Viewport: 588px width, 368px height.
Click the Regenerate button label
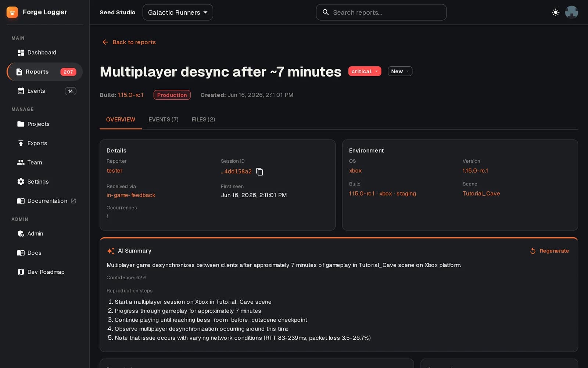click(x=554, y=251)
